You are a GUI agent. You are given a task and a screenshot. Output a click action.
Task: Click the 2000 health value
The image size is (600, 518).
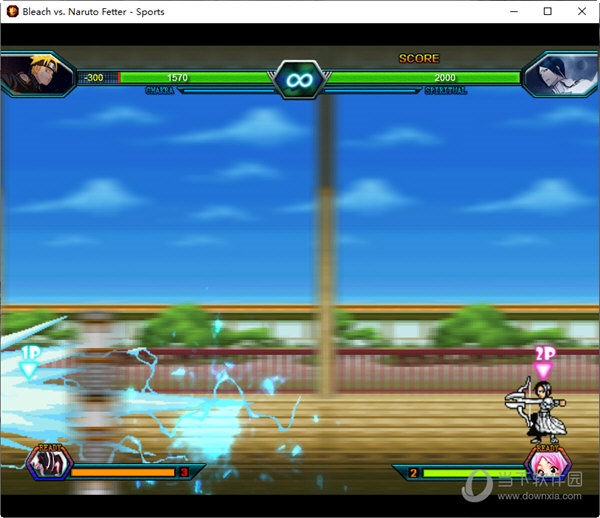click(445, 78)
